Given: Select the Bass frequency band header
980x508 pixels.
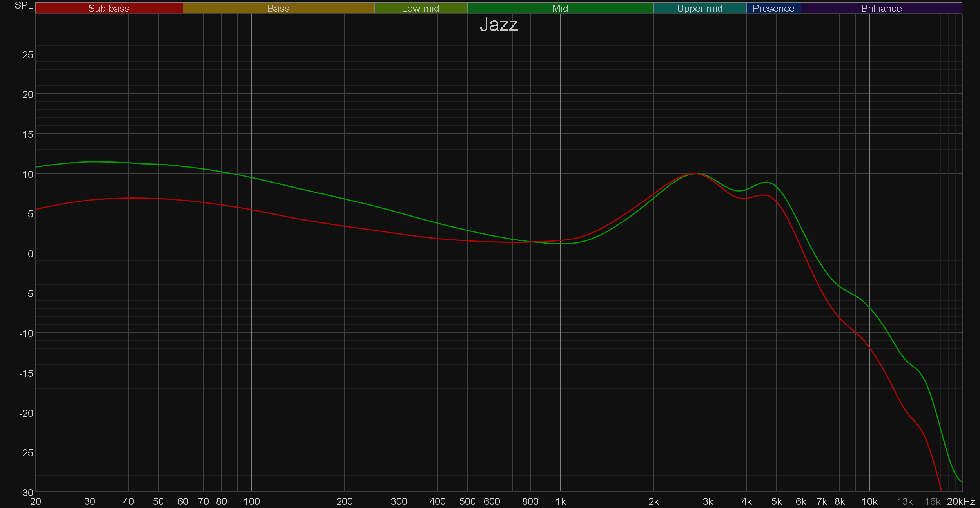Looking at the screenshot, I should click(x=278, y=8).
